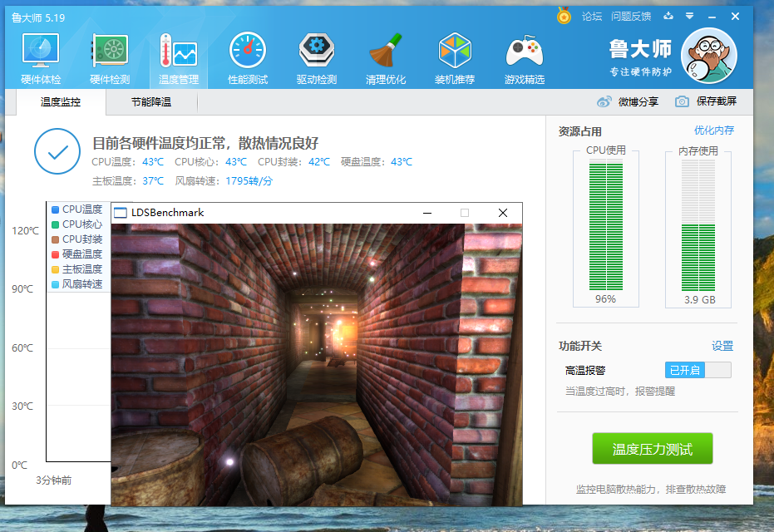Click the LDSBenchmark window title icon
The width and height of the screenshot is (774, 532).
click(x=121, y=213)
